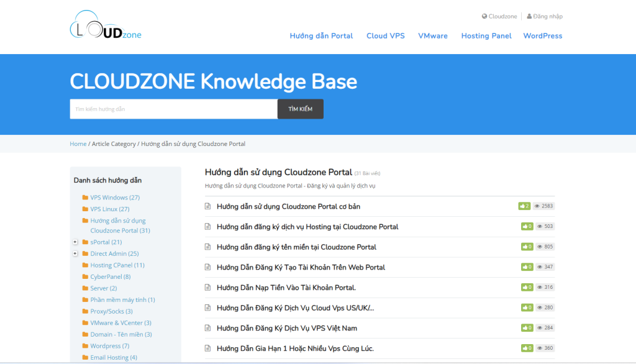This screenshot has height=364, width=636.
Task: Click the green like badge on first article
Action: click(x=524, y=206)
